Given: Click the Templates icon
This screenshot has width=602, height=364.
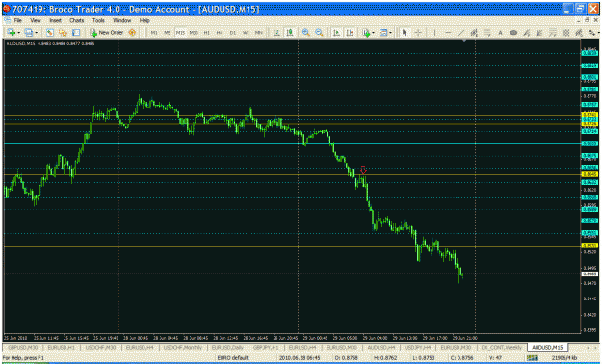Looking at the screenshot, I should 383,33.
